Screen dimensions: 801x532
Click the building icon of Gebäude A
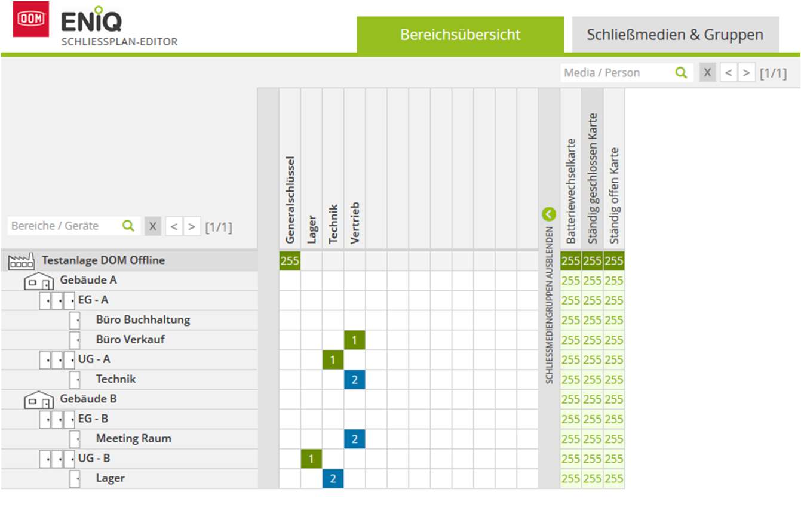39,281
